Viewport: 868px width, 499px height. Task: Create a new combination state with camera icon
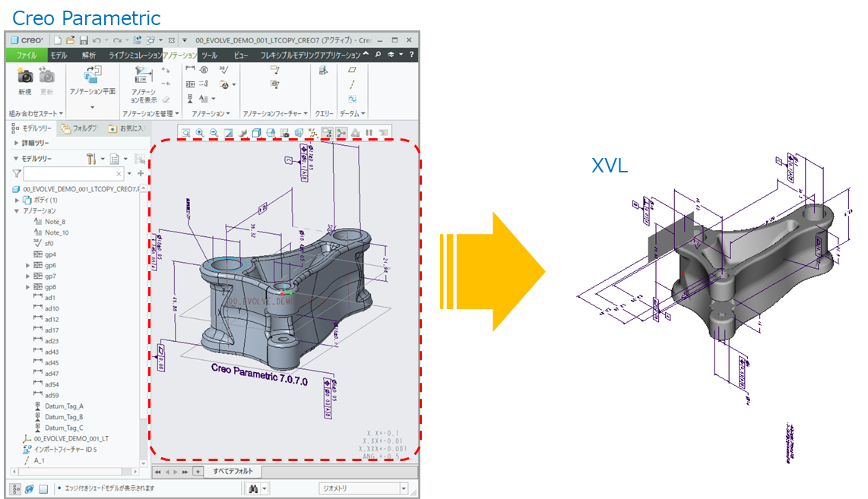[25, 76]
